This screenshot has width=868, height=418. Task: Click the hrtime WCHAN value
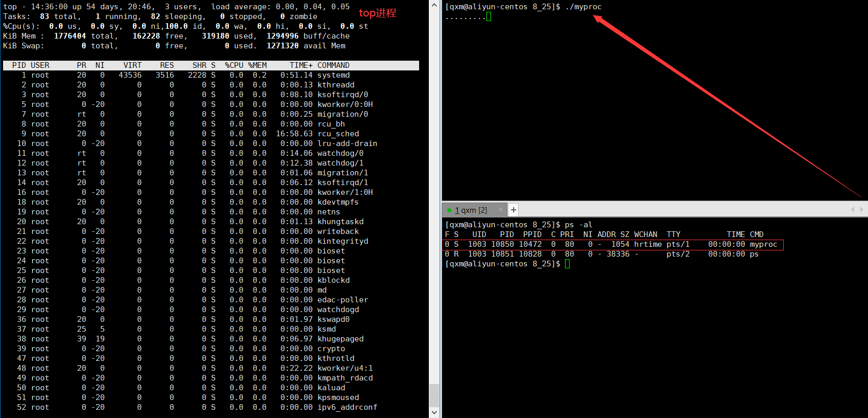(648, 244)
